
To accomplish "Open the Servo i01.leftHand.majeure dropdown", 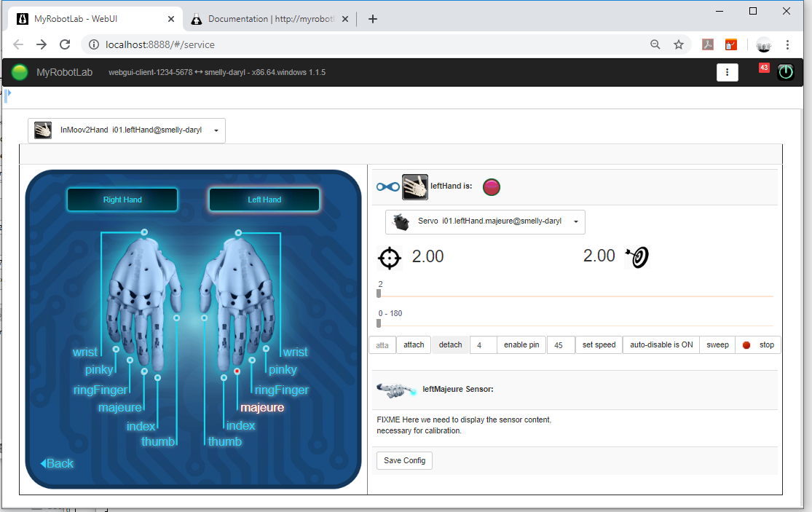I will (x=485, y=221).
